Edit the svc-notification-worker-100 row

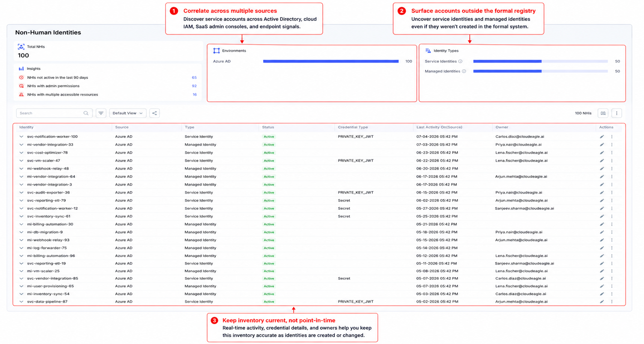[x=602, y=137]
